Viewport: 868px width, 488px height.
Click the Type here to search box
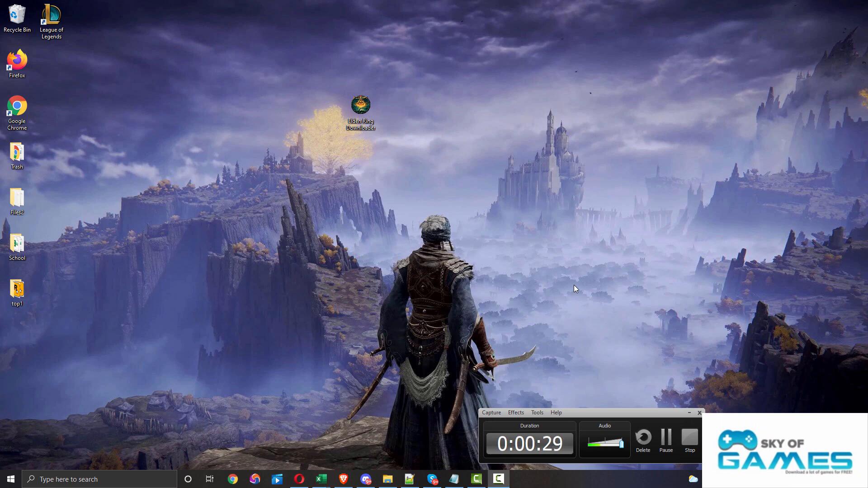(99, 479)
